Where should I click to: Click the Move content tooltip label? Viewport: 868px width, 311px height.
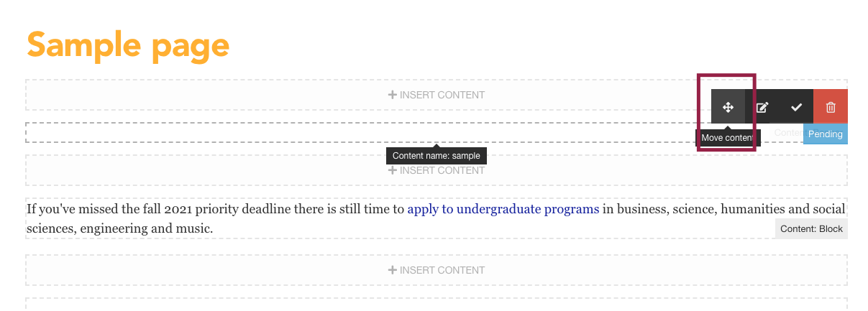tap(728, 137)
